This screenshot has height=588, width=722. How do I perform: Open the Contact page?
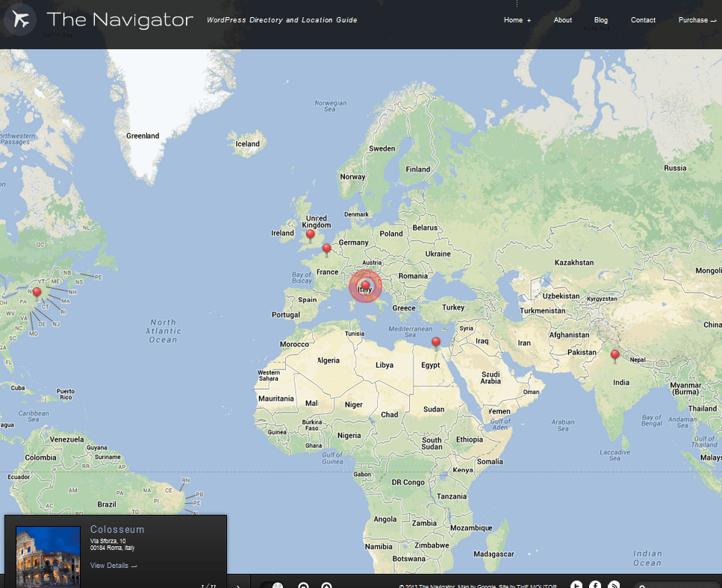pos(643,20)
